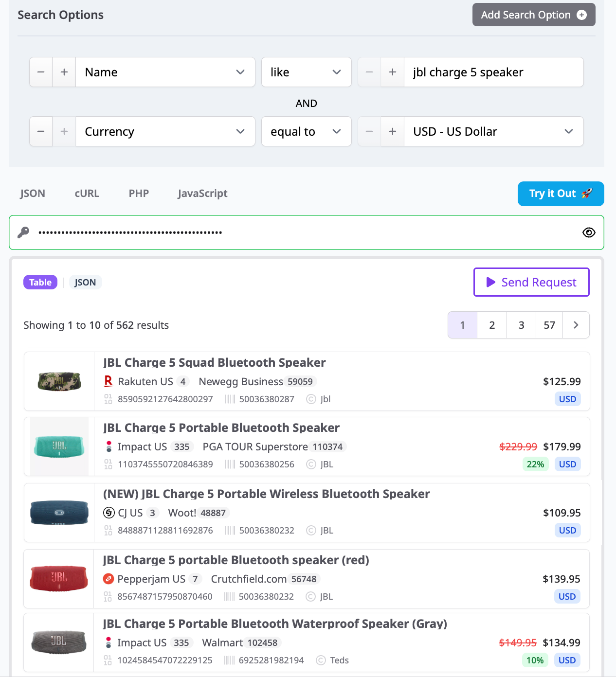Add a row after the Name option
This screenshot has height=677, width=616.
[x=64, y=72]
